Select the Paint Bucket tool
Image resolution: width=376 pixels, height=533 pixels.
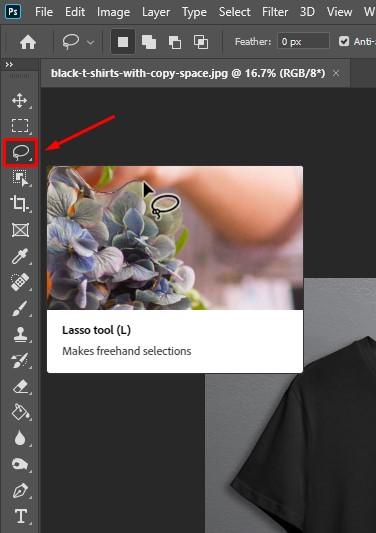click(20, 412)
